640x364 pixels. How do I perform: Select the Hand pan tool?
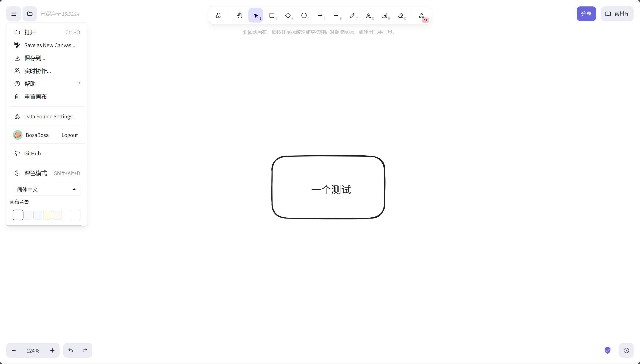pyautogui.click(x=239, y=15)
